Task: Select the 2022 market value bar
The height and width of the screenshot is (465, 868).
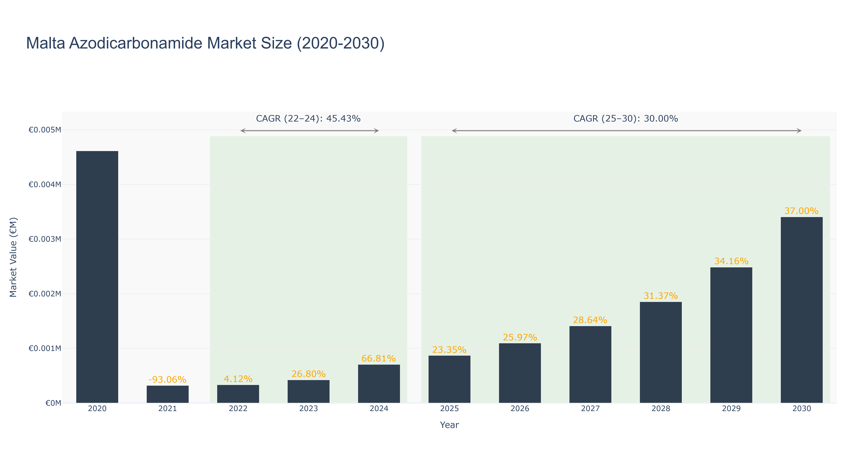Action: click(238, 394)
